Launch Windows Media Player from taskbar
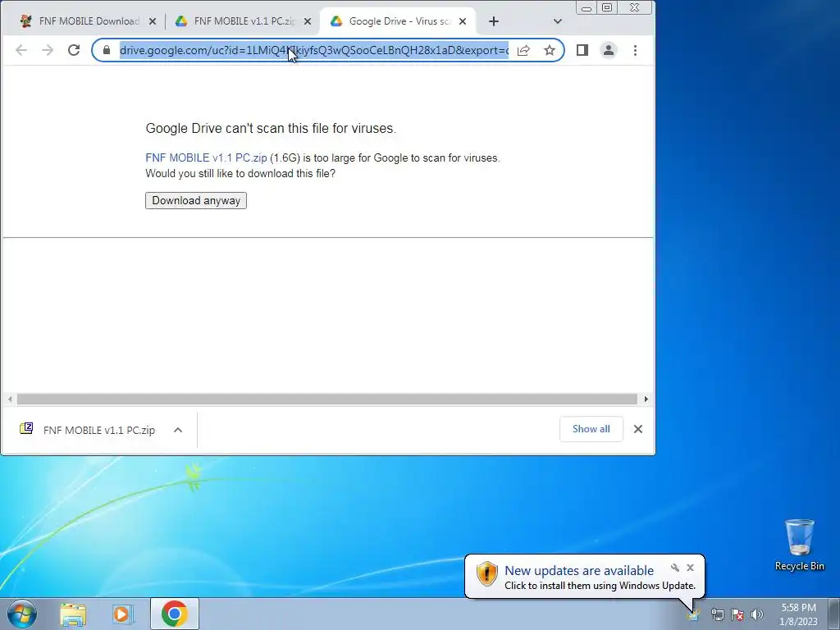This screenshot has height=630, width=840. click(123, 614)
